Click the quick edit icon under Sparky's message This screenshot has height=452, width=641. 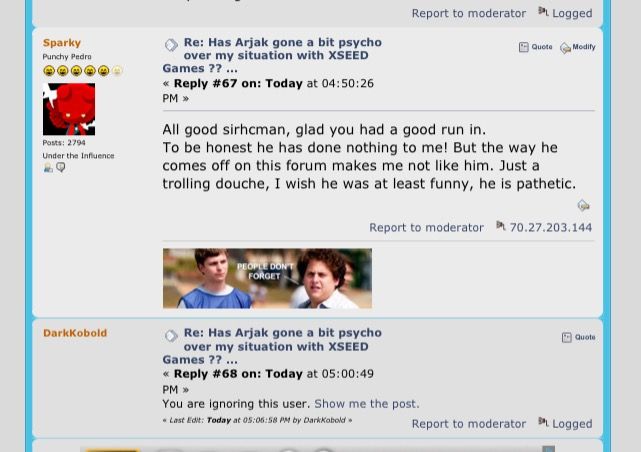click(583, 205)
